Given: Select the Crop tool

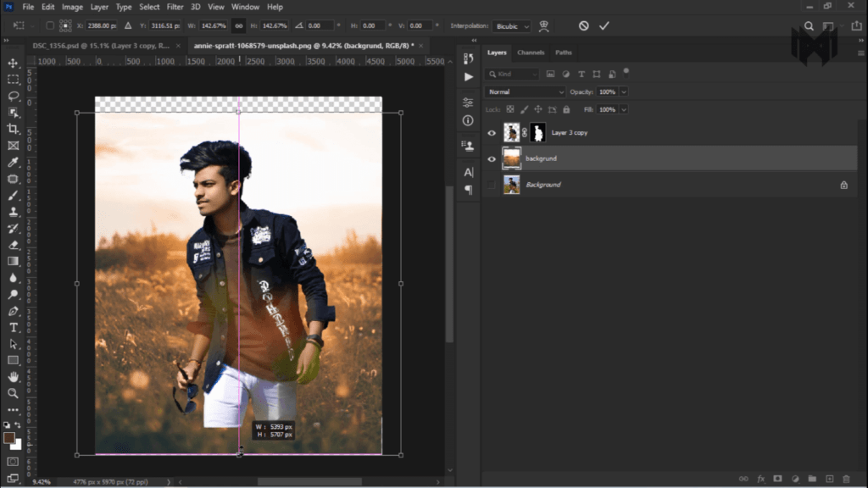Looking at the screenshot, I should coord(14,129).
